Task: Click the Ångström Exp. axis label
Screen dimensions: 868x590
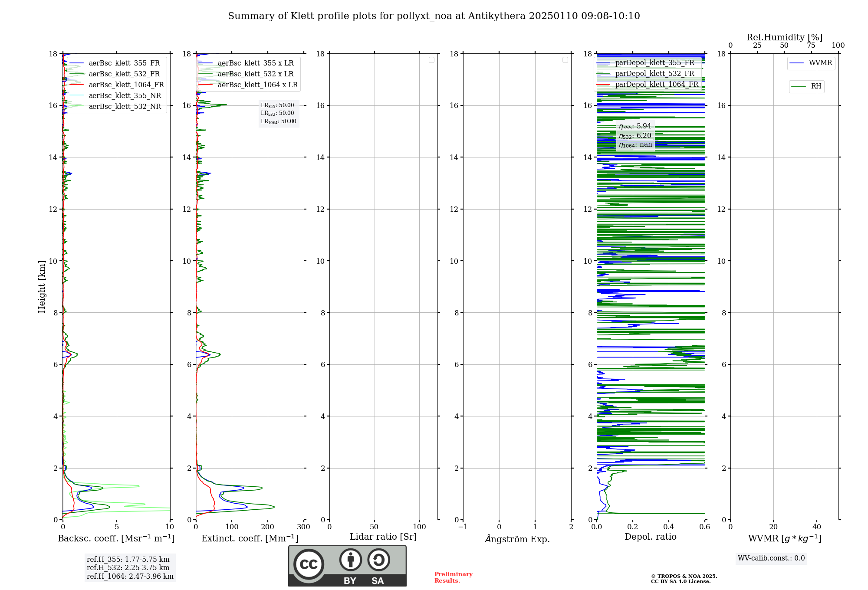Action: [x=517, y=539]
